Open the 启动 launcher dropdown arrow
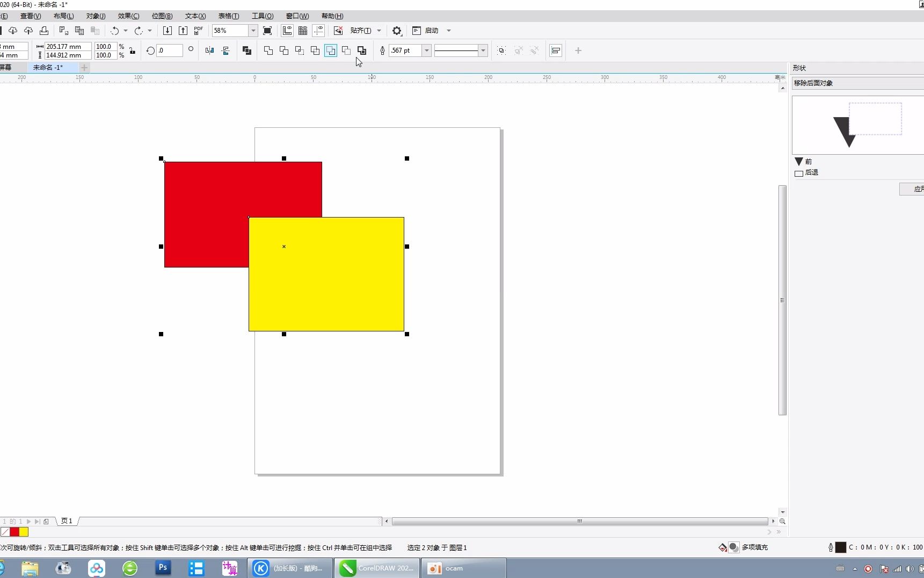The image size is (924, 578). (449, 31)
